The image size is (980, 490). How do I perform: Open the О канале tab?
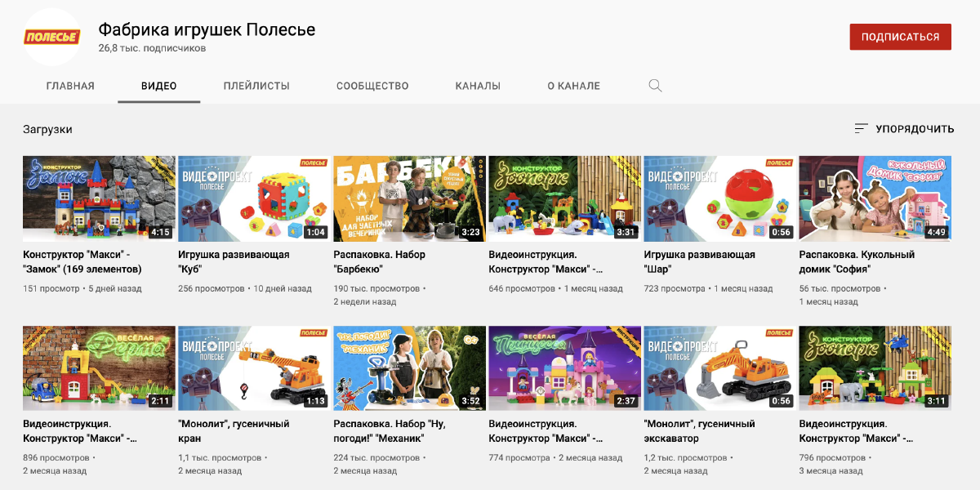[573, 86]
